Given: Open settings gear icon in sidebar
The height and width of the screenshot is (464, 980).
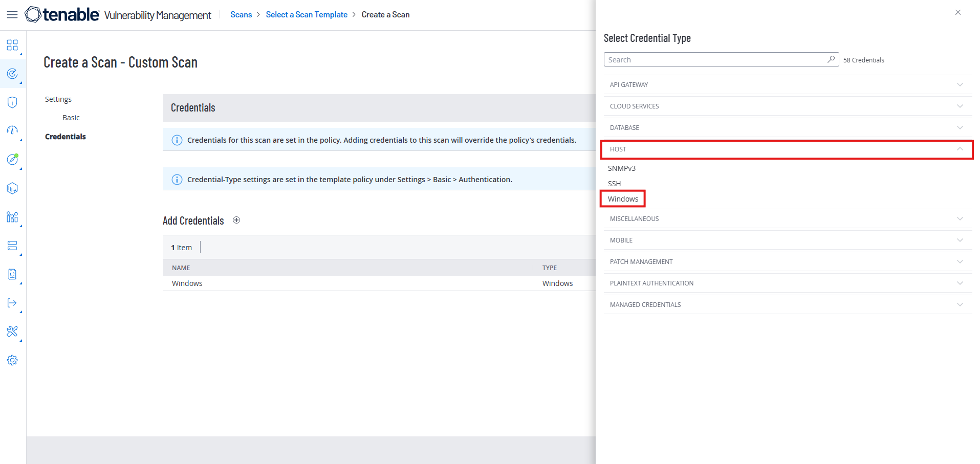Looking at the screenshot, I should [x=12, y=360].
